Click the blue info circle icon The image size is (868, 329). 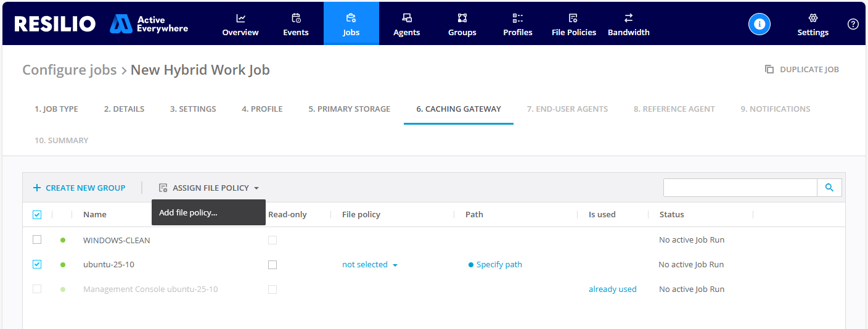click(759, 24)
